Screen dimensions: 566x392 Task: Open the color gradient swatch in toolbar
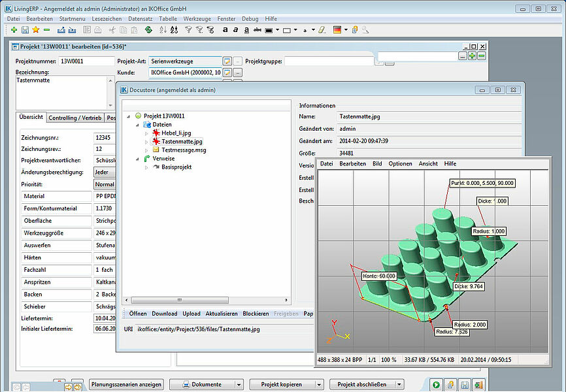pyautogui.click(x=337, y=30)
